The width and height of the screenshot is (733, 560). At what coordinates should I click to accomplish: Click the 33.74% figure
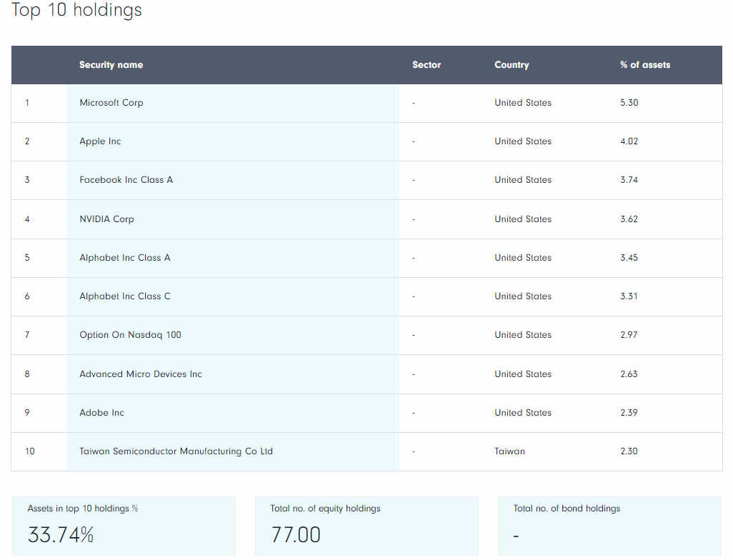(61, 535)
